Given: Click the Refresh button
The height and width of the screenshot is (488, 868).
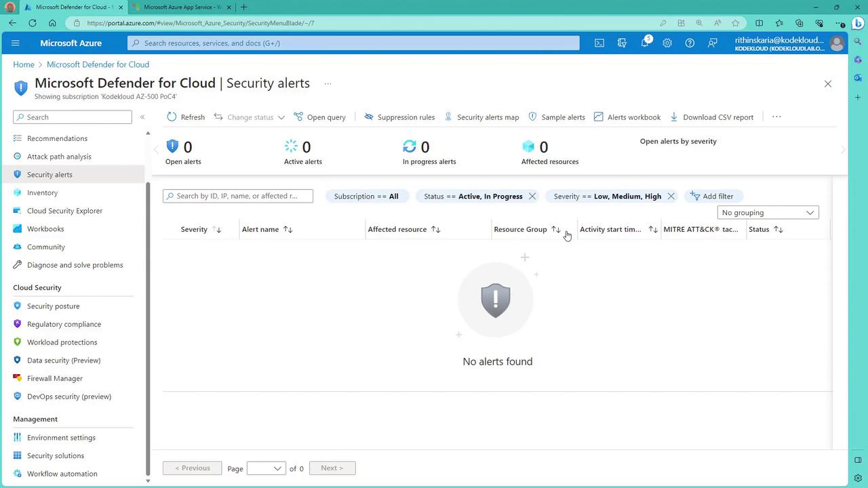Looking at the screenshot, I should 186,117.
